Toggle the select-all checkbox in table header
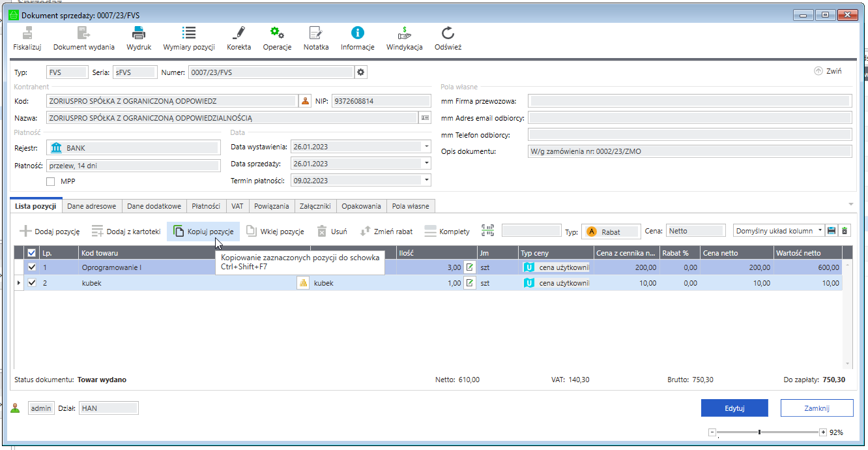 click(x=32, y=253)
